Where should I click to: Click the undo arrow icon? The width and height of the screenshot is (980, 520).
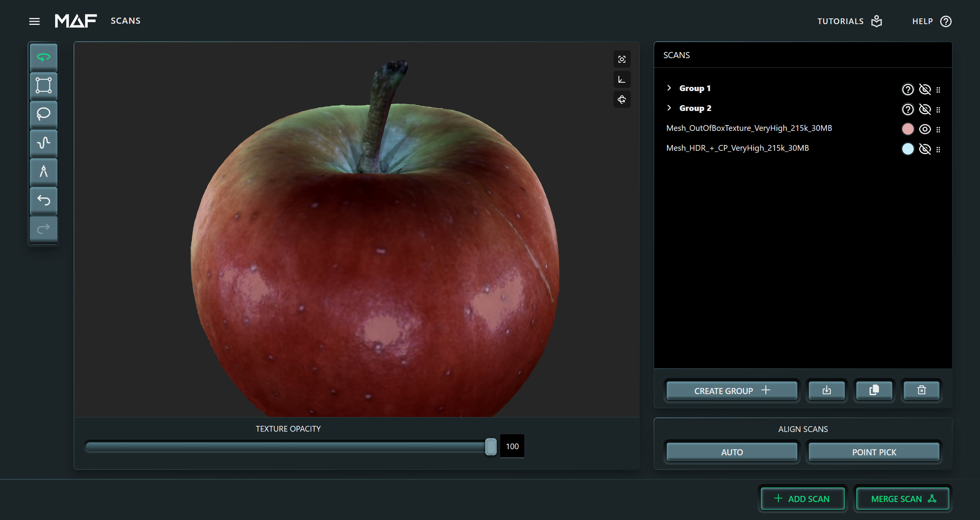[x=44, y=200]
